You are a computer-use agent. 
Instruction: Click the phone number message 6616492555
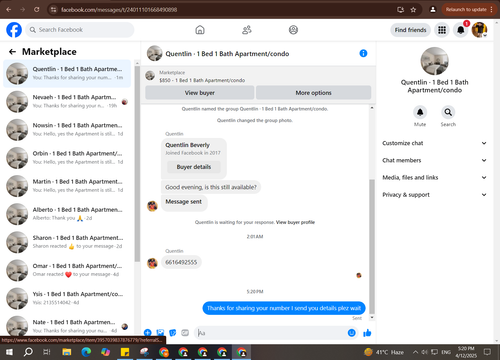point(181,262)
